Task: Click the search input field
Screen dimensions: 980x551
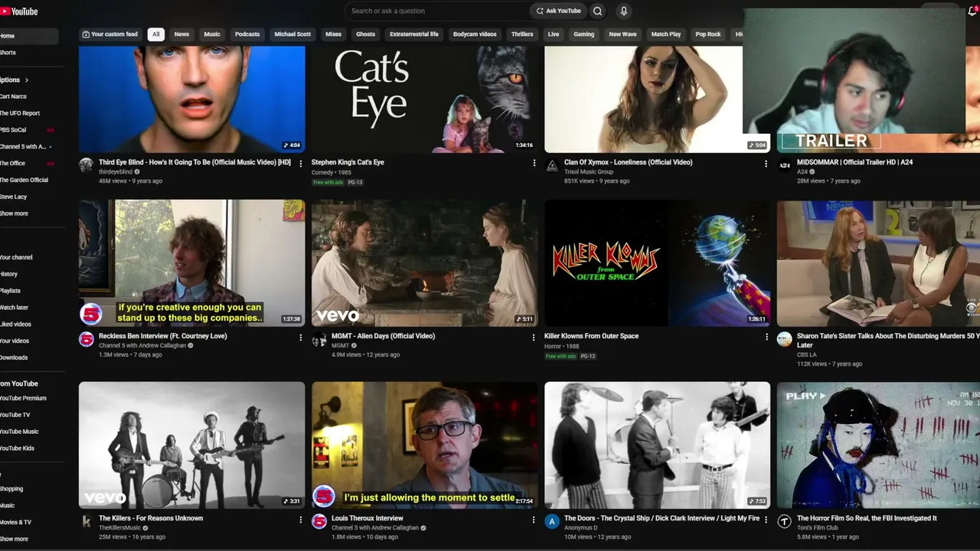Action: pyautogui.click(x=437, y=11)
